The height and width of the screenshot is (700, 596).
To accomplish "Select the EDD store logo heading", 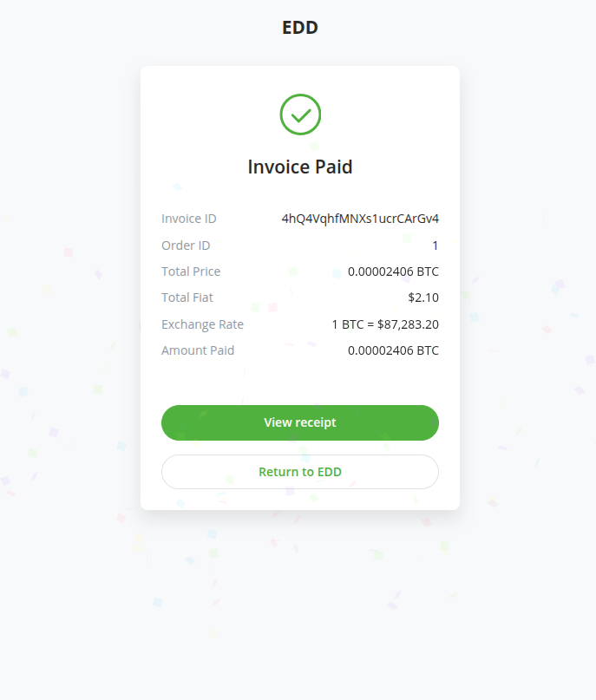I will 299,27.
